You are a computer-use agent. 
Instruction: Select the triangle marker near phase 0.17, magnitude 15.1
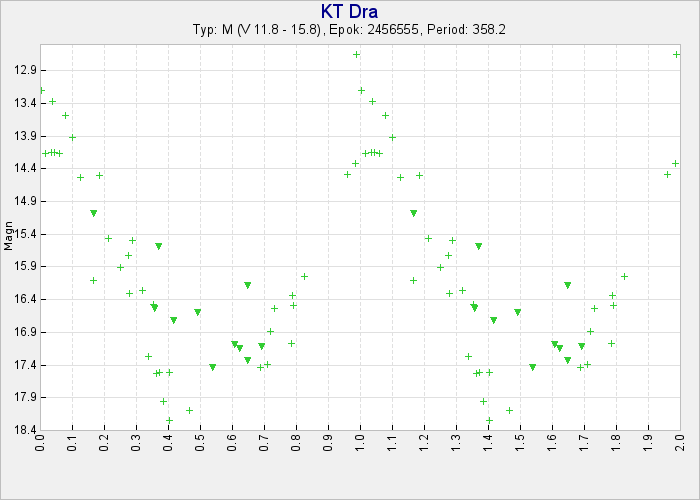point(94,213)
